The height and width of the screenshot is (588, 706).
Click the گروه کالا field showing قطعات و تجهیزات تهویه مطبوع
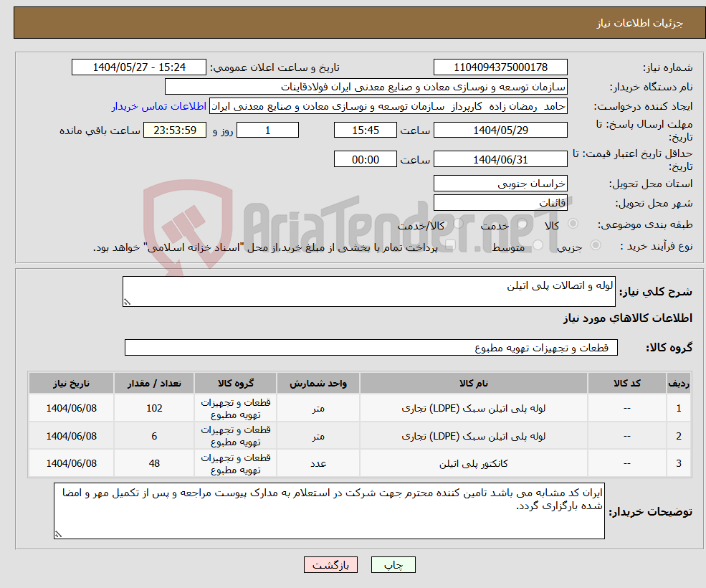coord(371,347)
